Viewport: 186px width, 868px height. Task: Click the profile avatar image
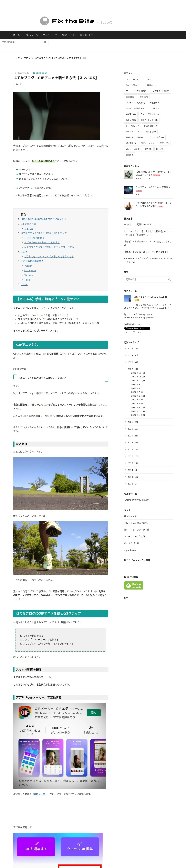(x=128, y=299)
